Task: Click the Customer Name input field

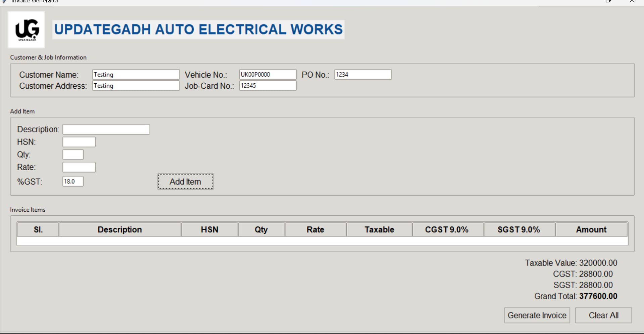Action: tap(136, 74)
